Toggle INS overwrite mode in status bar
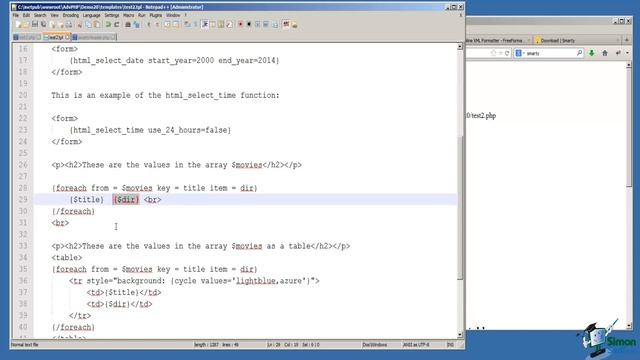The height and width of the screenshot is (360, 640). click(450, 345)
